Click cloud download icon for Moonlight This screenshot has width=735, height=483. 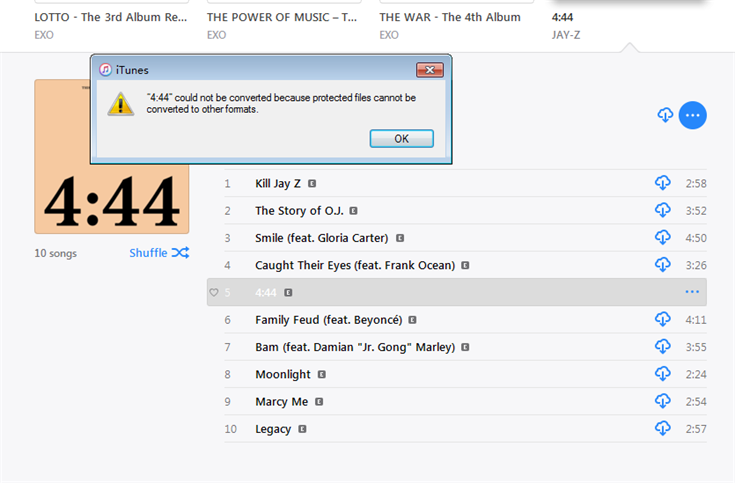(662, 373)
